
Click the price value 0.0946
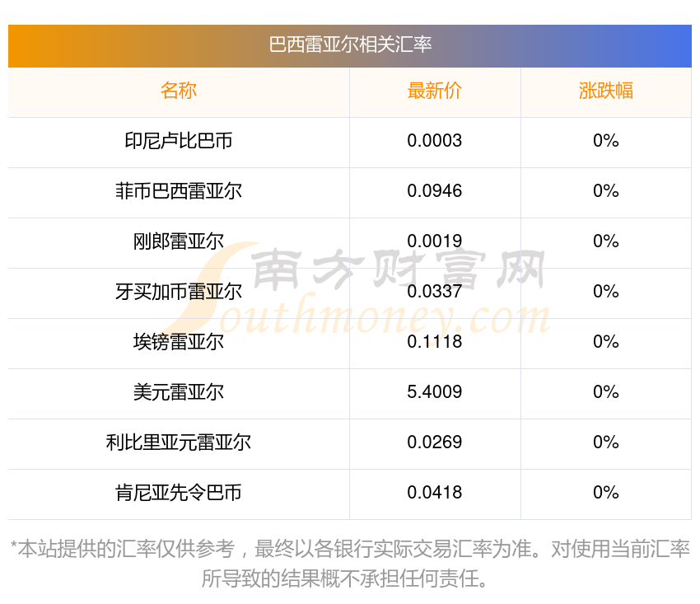pos(434,191)
